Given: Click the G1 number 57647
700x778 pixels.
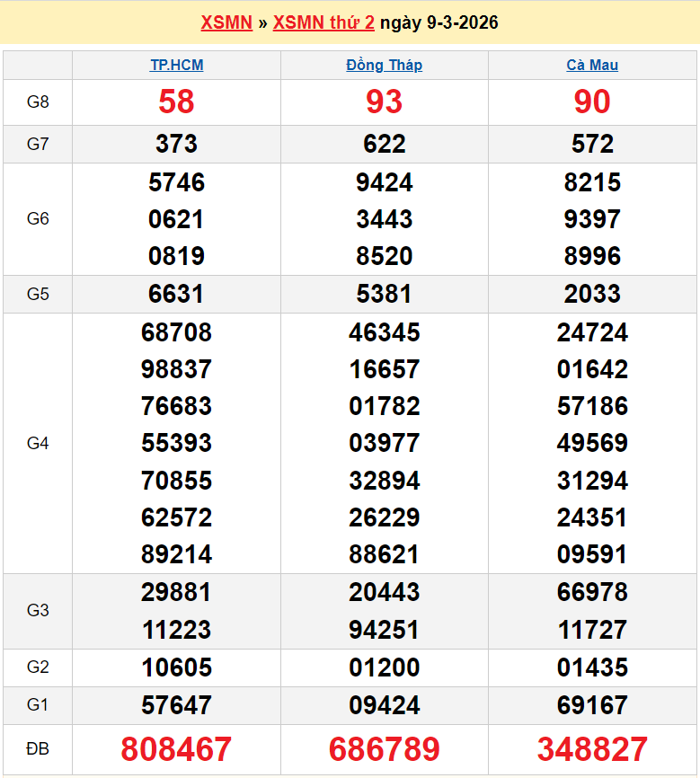Looking at the screenshot, I should 176,705.
